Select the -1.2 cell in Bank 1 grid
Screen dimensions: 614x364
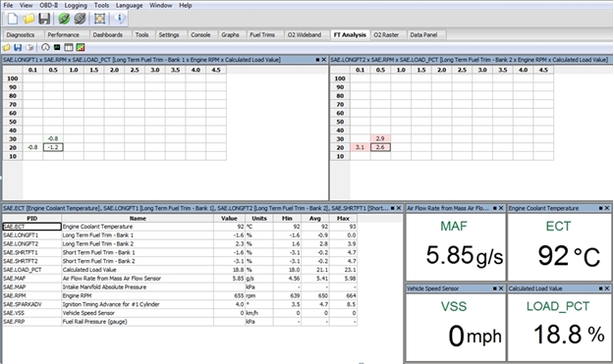[x=53, y=147]
